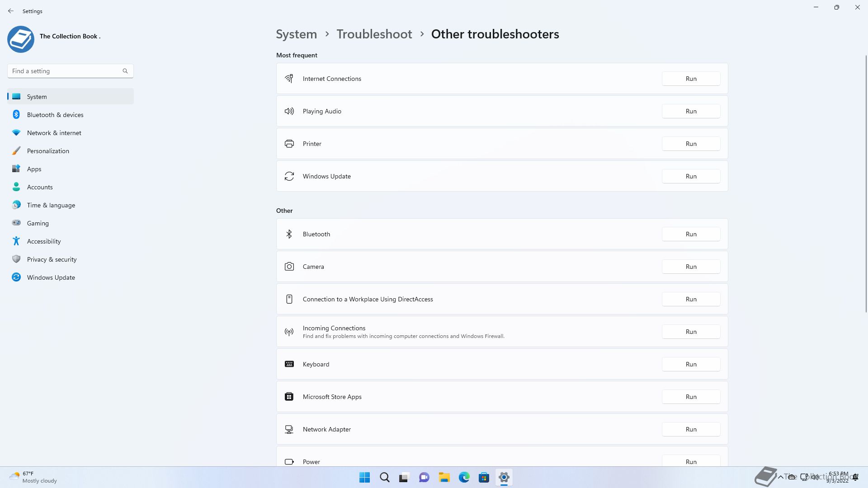Click the Personalization paintbrush icon
The width and height of the screenshot is (868, 488).
click(16, 151)
